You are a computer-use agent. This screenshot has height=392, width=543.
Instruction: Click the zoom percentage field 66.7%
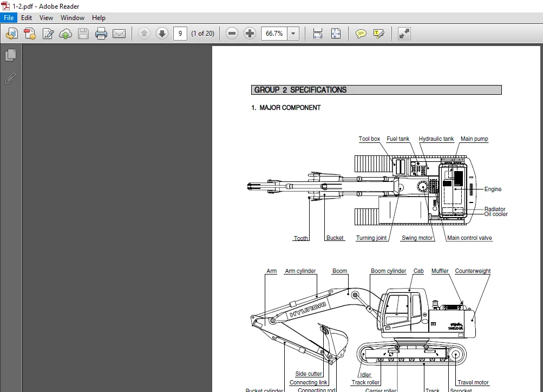(x=274, y=34)
